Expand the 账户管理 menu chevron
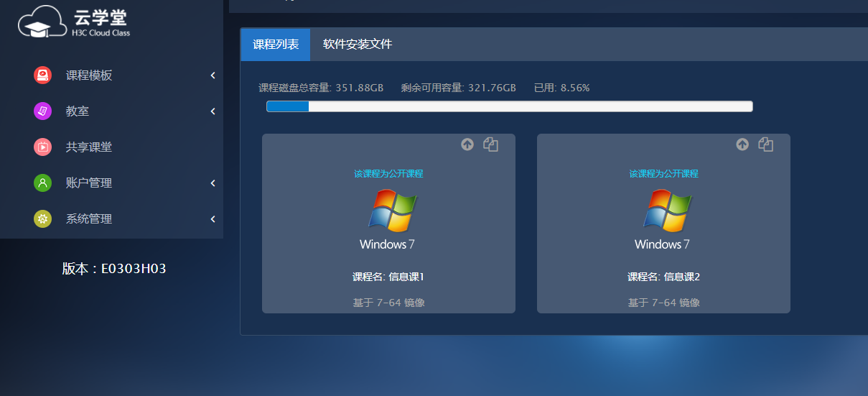Viewport: 868px width, 396px height. (x=213, y=183)
